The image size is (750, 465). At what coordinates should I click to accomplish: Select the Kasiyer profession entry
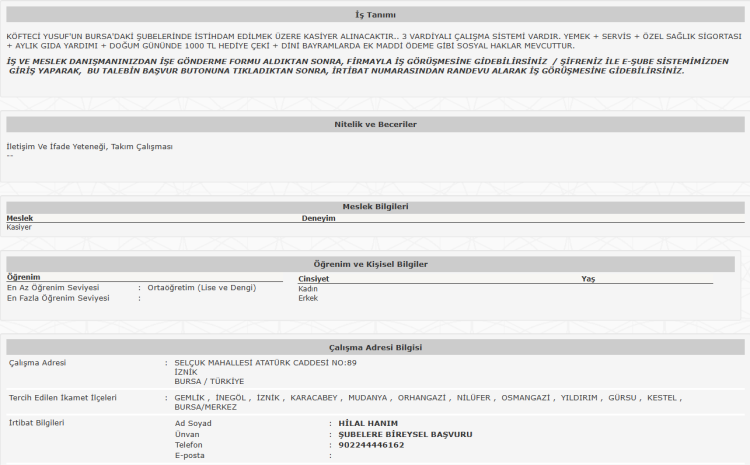point(19,227)
